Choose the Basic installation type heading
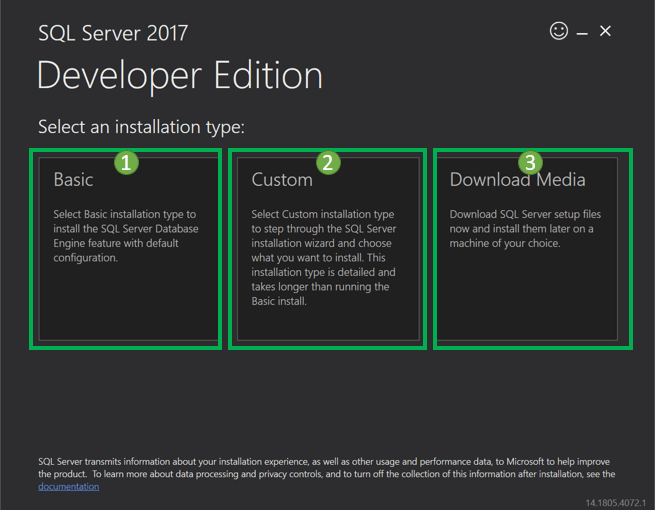 click(73, 180)
